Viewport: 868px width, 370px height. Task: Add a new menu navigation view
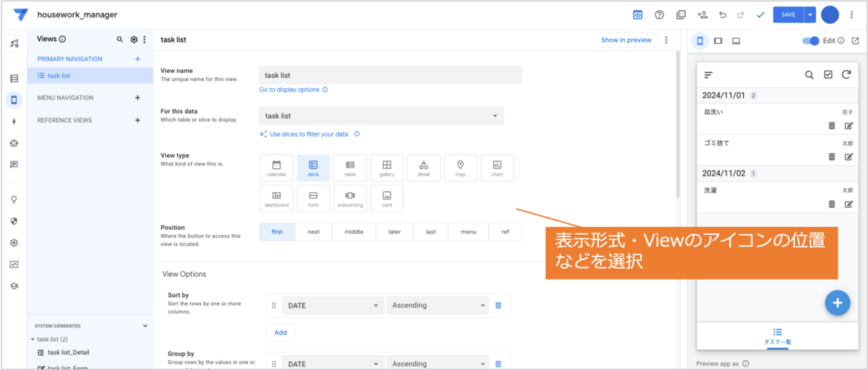click(x=137, y=98)
